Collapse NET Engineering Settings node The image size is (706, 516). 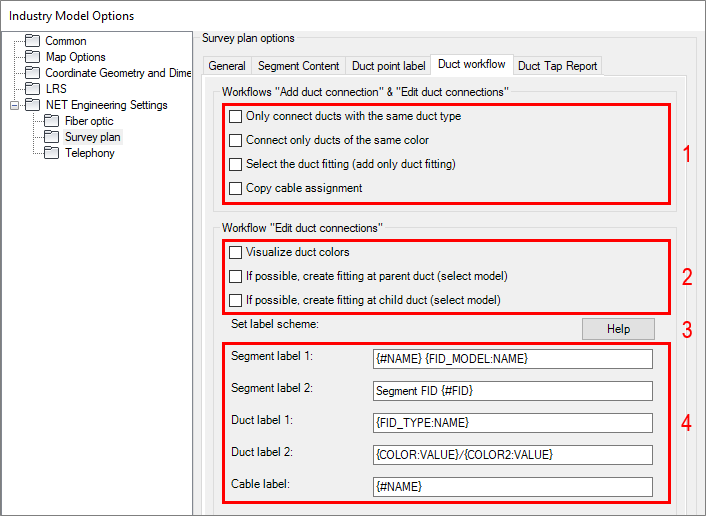pos(13,105)
